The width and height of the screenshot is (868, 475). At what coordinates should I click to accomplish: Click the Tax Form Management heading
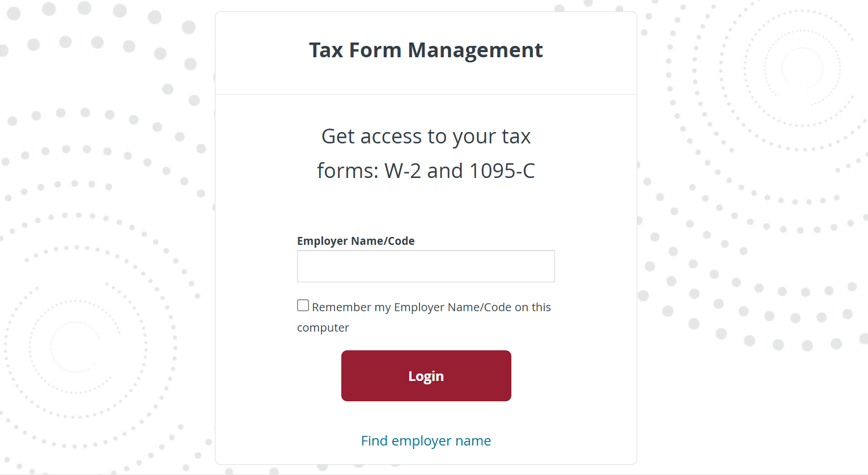coord(426,50)
